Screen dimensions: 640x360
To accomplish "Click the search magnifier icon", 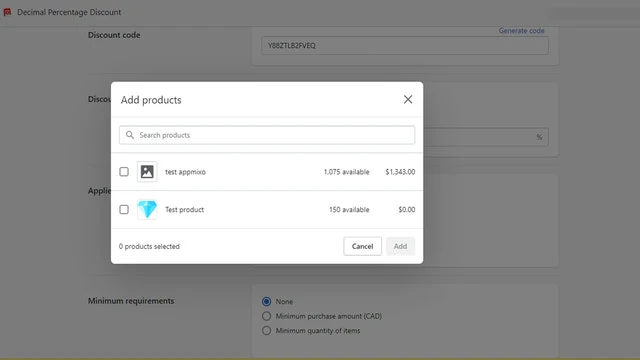I will coord(130,135).
